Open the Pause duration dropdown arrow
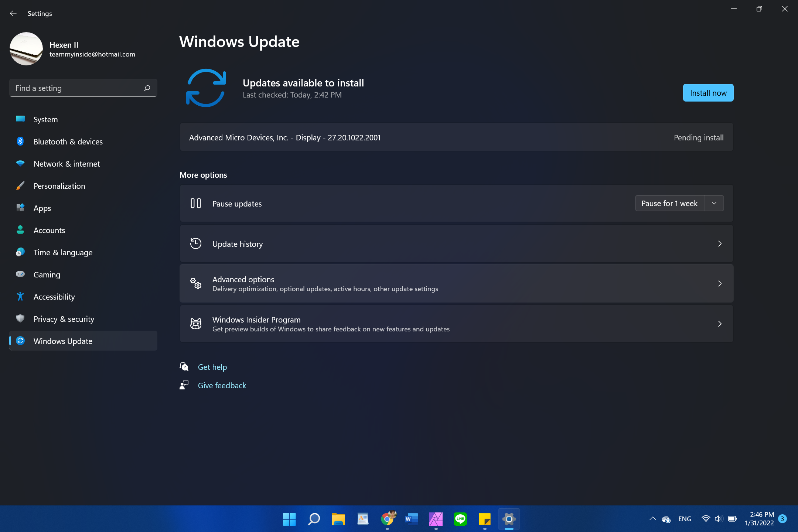 (x=714, y=204)
